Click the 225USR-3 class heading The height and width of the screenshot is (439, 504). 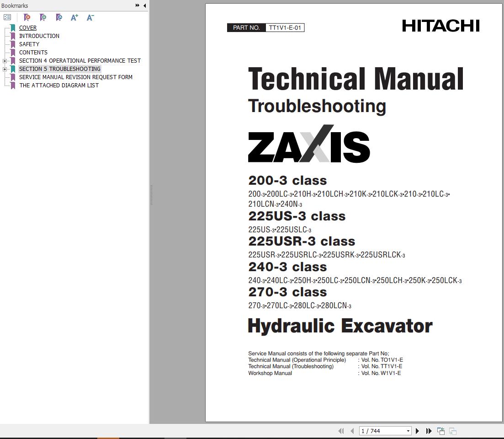click(302, 241)
